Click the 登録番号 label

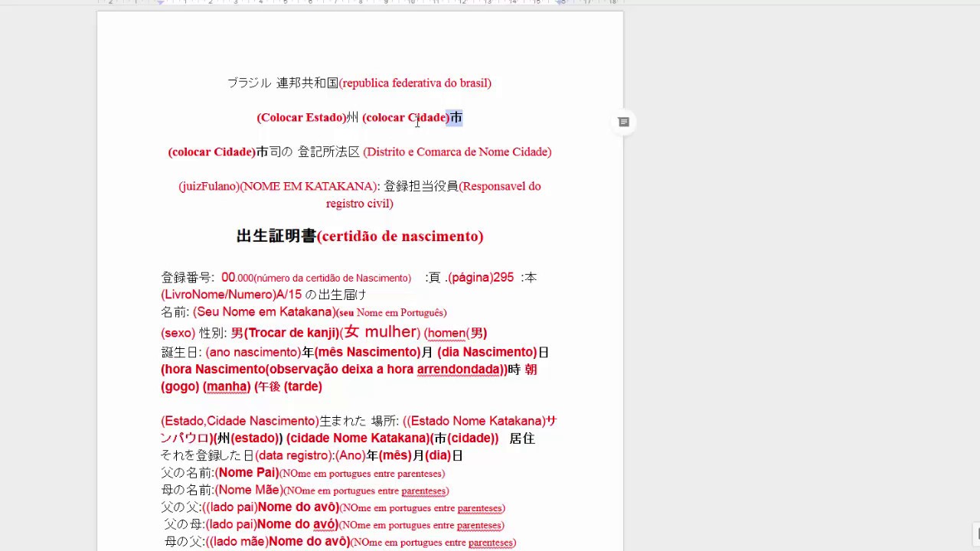pos(185,278)
